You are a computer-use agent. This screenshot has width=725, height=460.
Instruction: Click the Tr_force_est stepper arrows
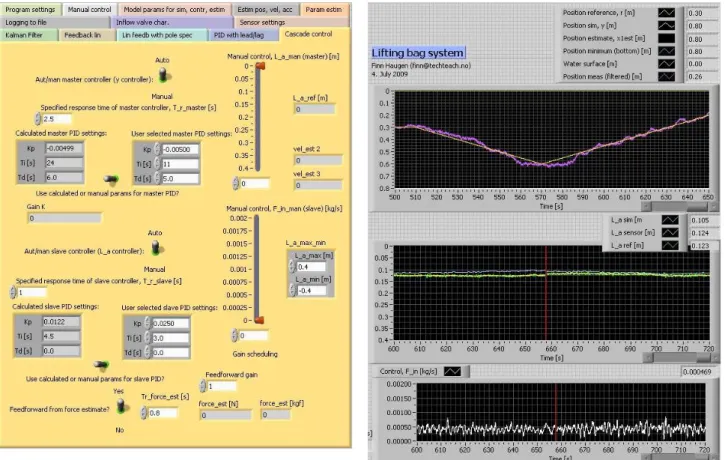click(144, 412)
